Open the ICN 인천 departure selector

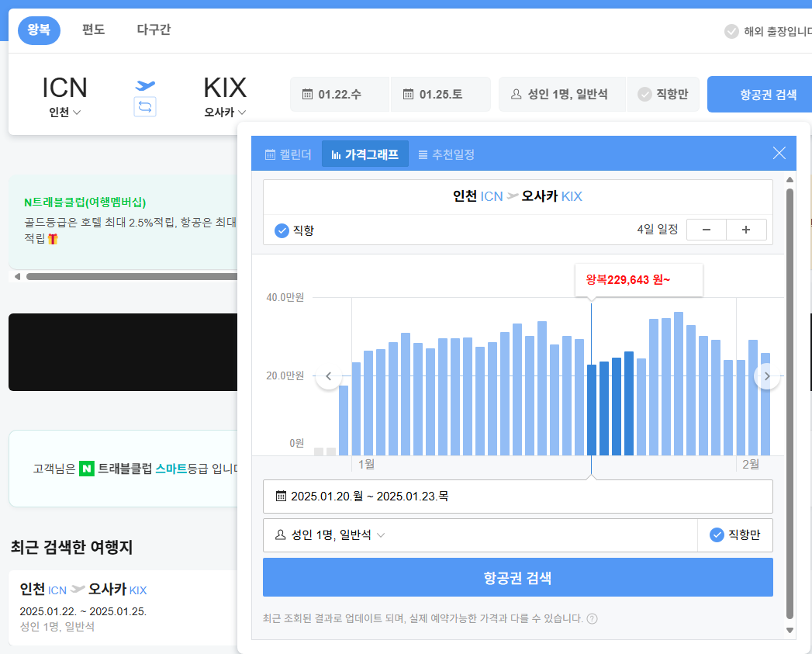tap(64, 96)
